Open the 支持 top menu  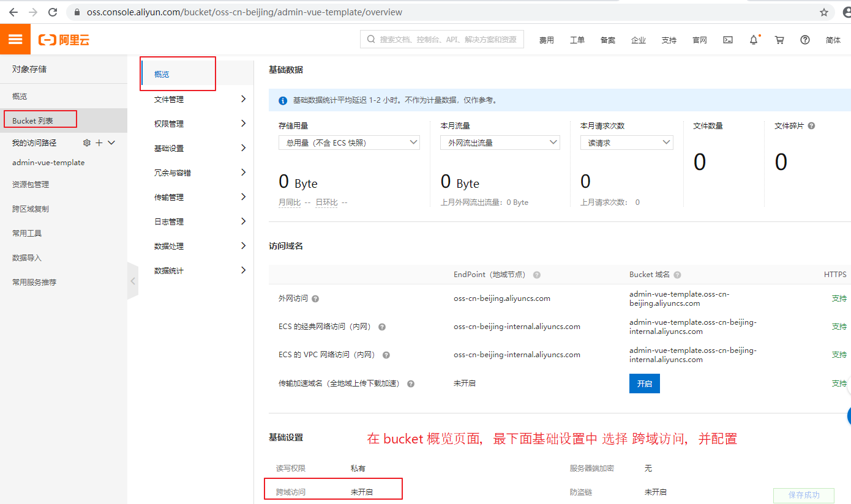(x=669, y=40)
